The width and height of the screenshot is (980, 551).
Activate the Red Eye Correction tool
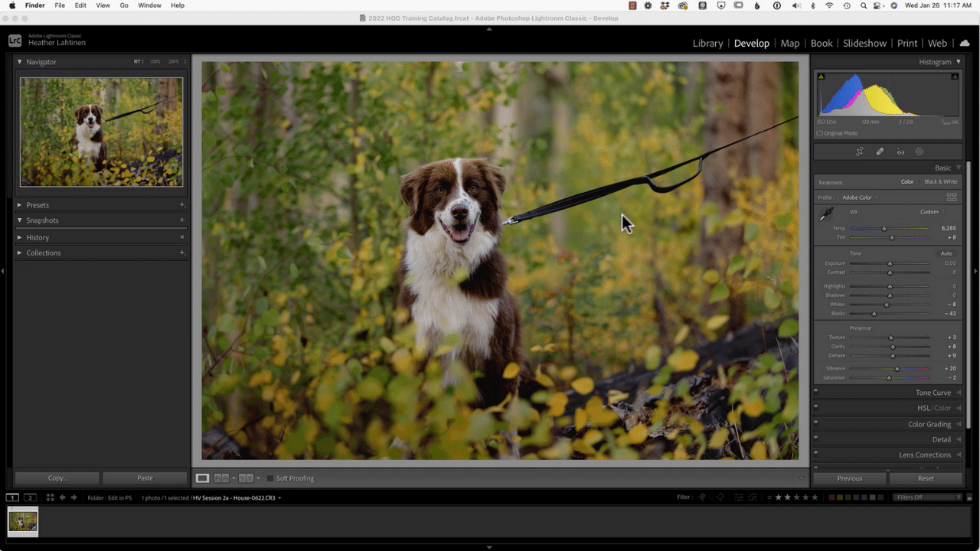coord(900,152)
